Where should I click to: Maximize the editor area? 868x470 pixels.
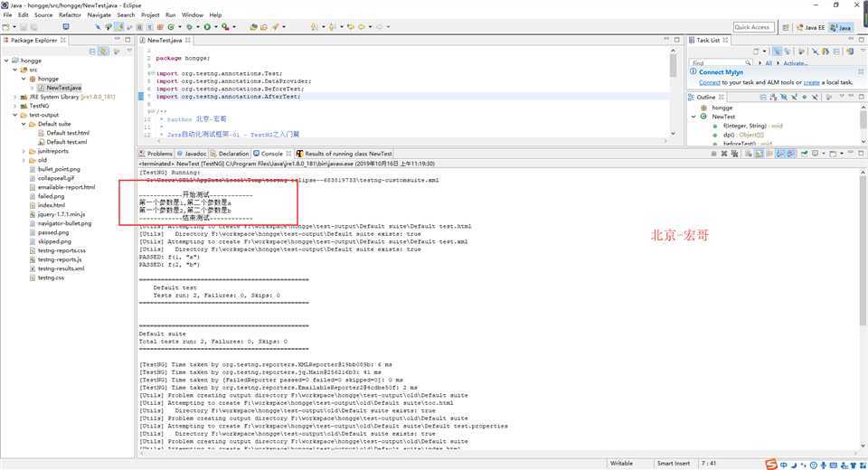pos(676,40)
